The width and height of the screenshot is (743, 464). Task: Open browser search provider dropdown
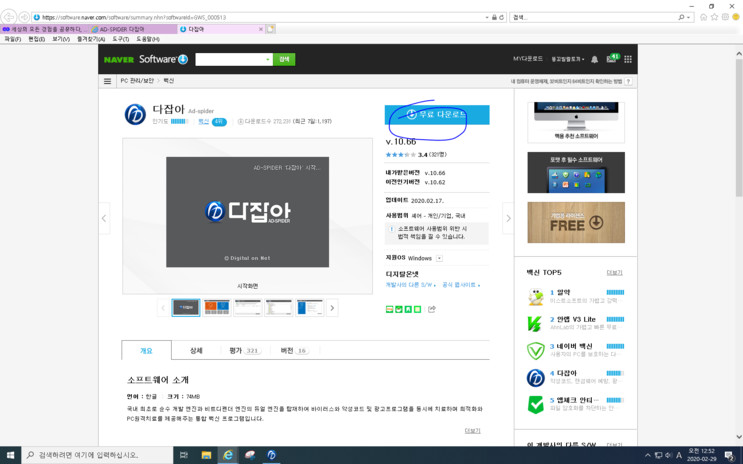(688, 17)
